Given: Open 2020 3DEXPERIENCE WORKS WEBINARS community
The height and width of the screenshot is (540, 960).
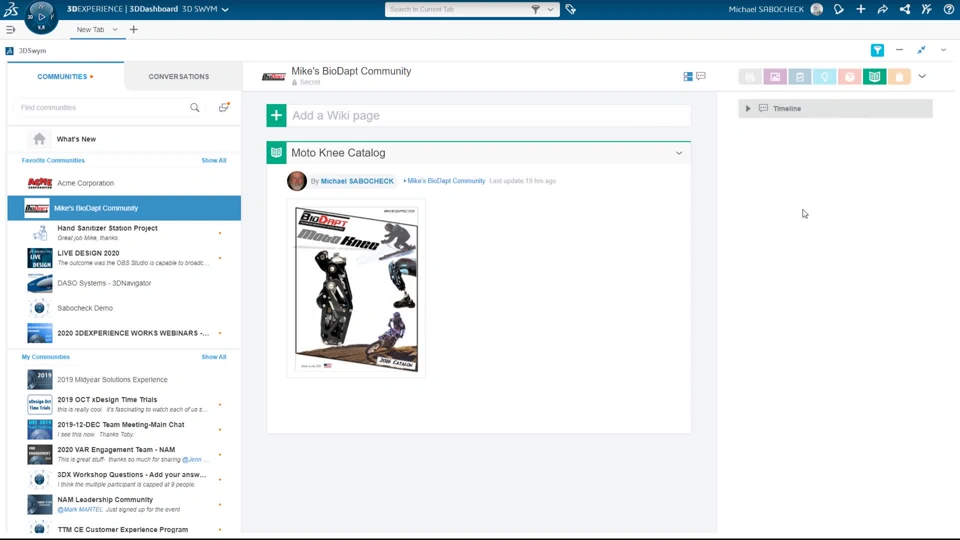Looking at the screenshot, I should coord(124,333).
